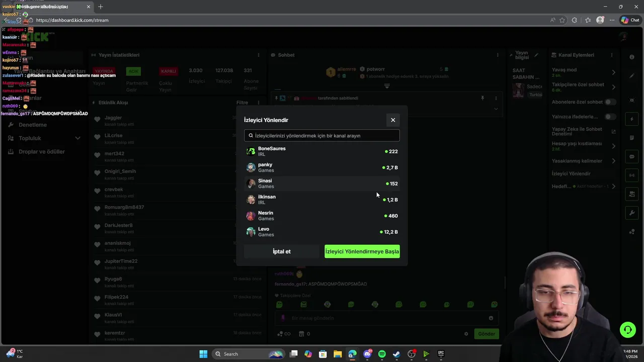
Task: Click the broadcast signal icon in sidebar
Action: (632, 175)
